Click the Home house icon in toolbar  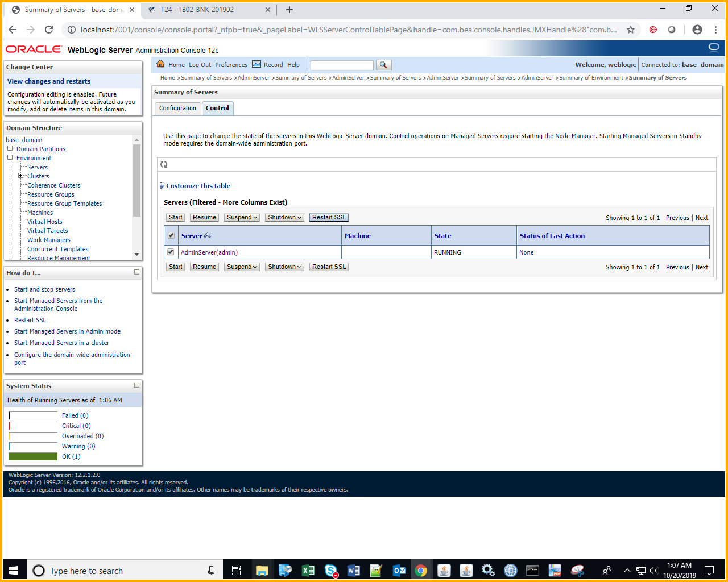pyautogui.click(x=160, y=64)
